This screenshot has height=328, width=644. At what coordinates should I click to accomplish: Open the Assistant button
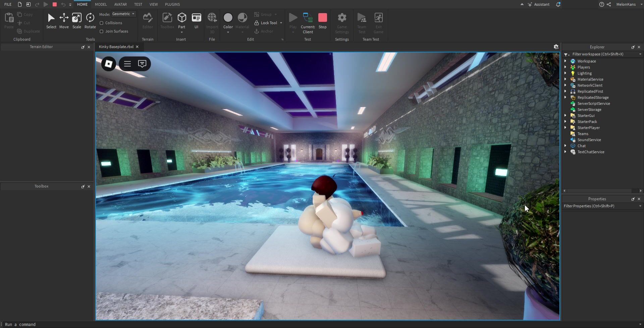tap(539, 4)
